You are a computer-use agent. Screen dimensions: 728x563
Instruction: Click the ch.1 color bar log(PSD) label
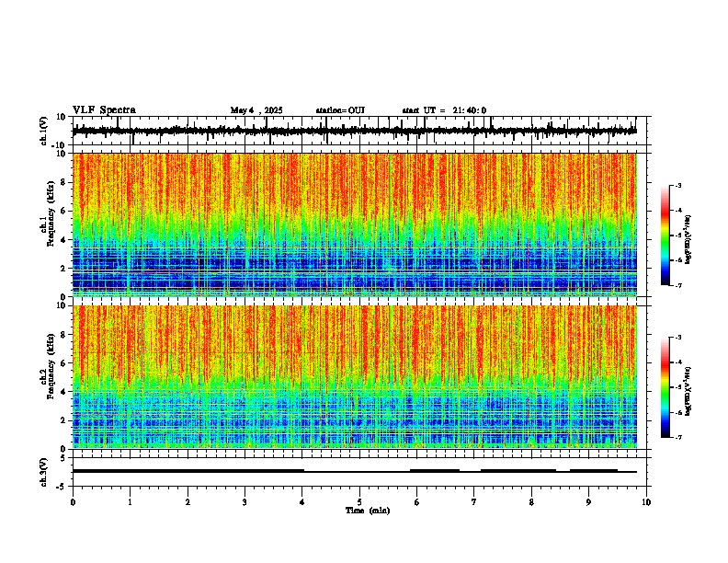(688, 240)
